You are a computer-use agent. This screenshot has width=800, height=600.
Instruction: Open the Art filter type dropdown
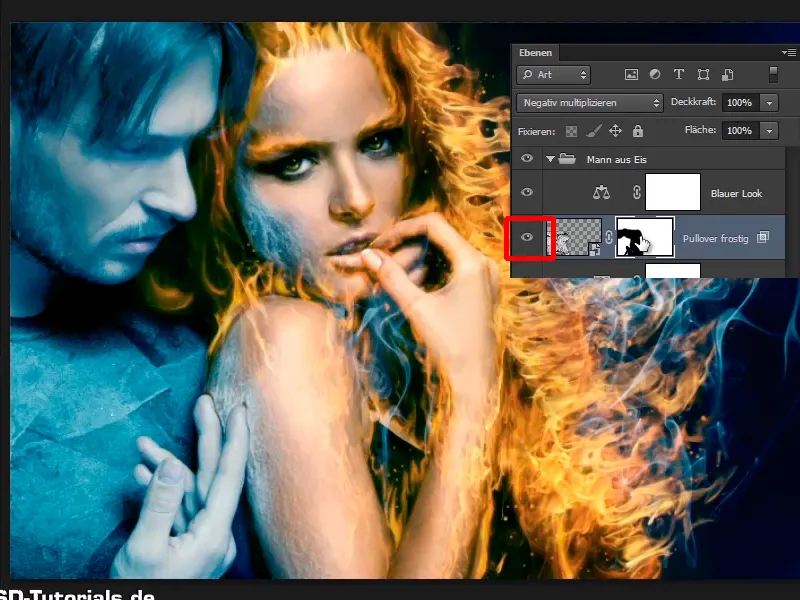coord(554,75)
